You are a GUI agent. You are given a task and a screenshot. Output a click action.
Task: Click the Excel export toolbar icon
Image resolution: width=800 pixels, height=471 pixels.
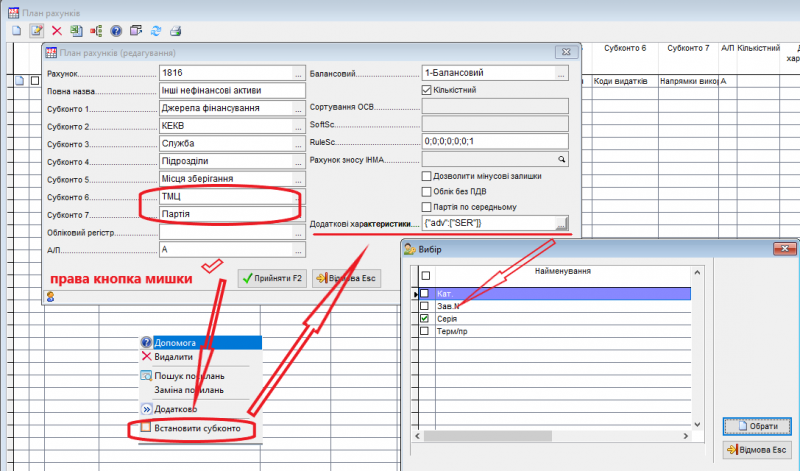[x=76, y=31]
